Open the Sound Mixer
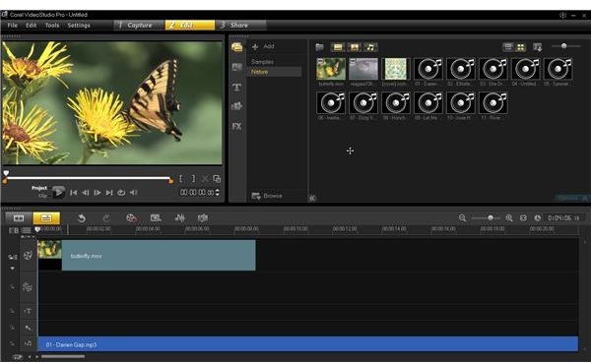This screenshot has height=364, width=591. pyautogui.click(x=180, y=218)
